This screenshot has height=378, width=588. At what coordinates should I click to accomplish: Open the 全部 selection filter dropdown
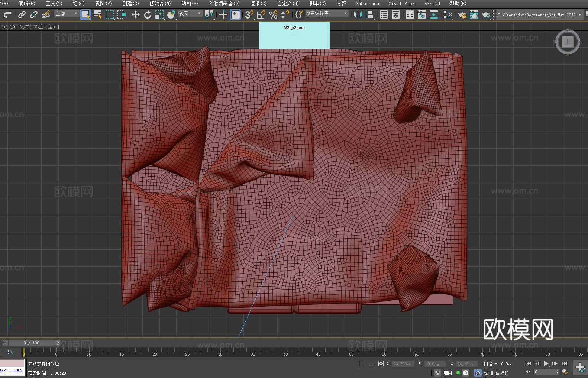point(67,13)
